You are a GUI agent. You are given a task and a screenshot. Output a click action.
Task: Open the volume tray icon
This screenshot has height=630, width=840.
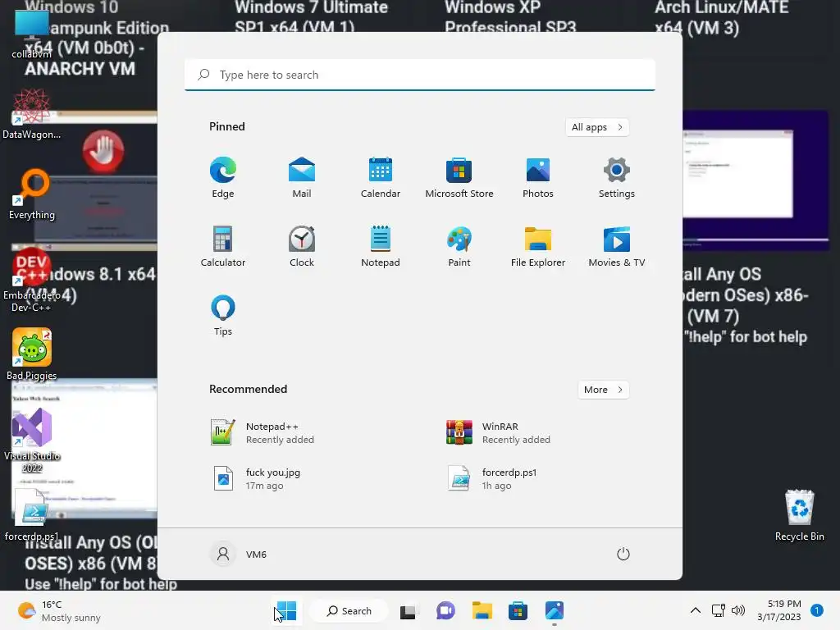[x=738, y=610]
